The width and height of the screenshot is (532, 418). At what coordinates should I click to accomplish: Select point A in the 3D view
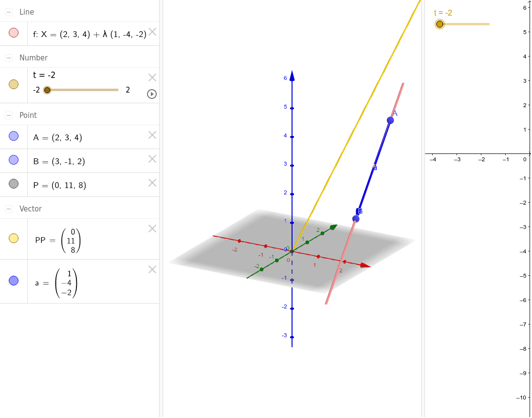[390, 120]
